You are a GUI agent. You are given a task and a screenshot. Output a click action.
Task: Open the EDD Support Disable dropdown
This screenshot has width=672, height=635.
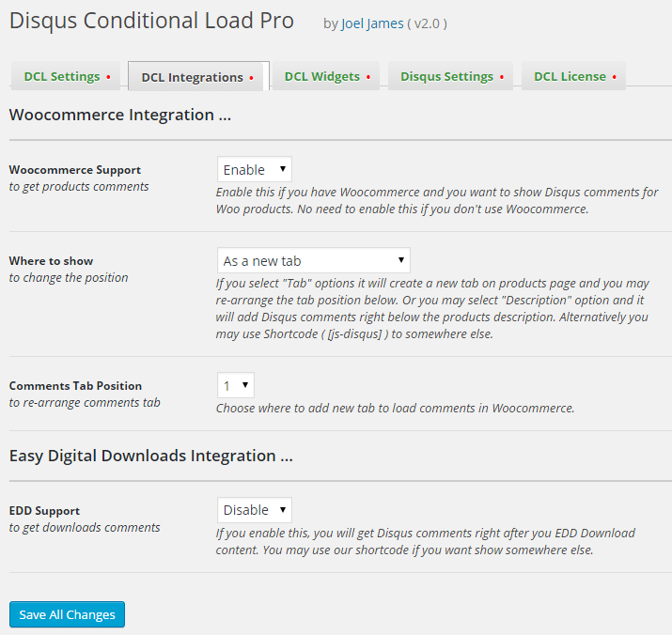click(x=255, y=510)
